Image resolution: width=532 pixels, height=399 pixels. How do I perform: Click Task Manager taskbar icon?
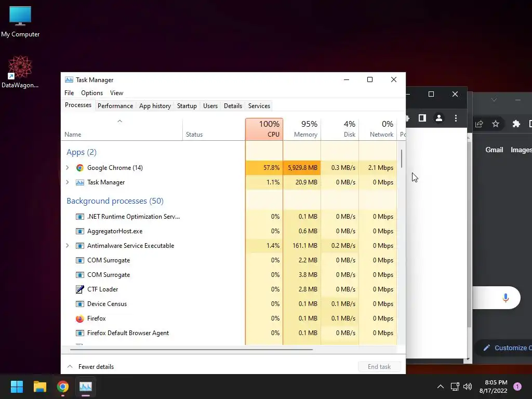coord(86,387)
